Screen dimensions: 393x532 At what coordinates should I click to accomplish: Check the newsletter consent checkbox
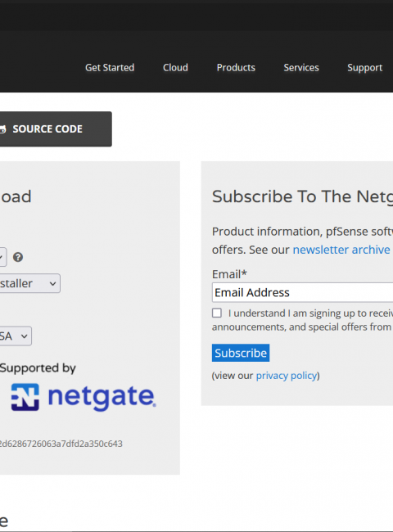[x=217, y=313]
